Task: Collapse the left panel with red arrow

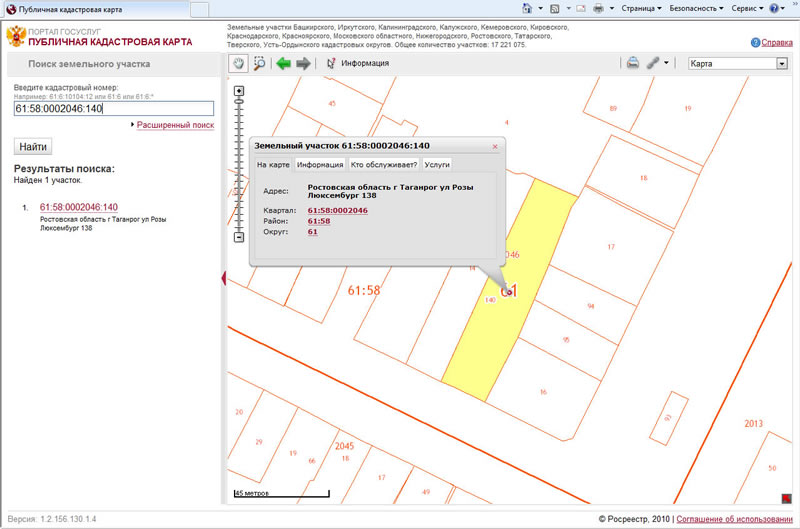Action: tap(223, 279)
